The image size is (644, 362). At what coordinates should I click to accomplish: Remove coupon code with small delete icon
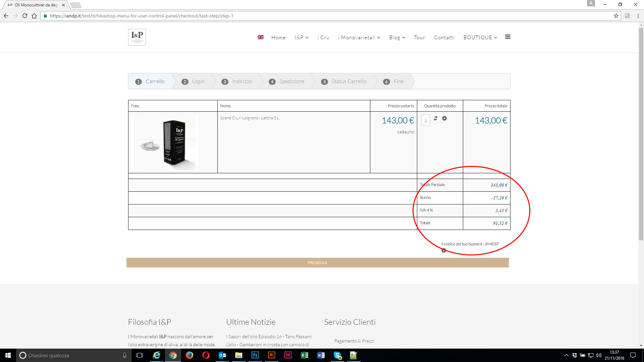443,250
